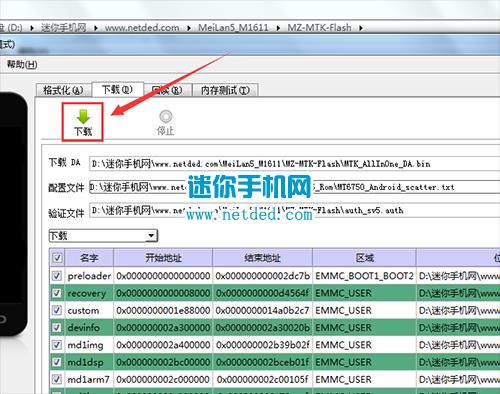Select the md1img row name

click(85, 345)
